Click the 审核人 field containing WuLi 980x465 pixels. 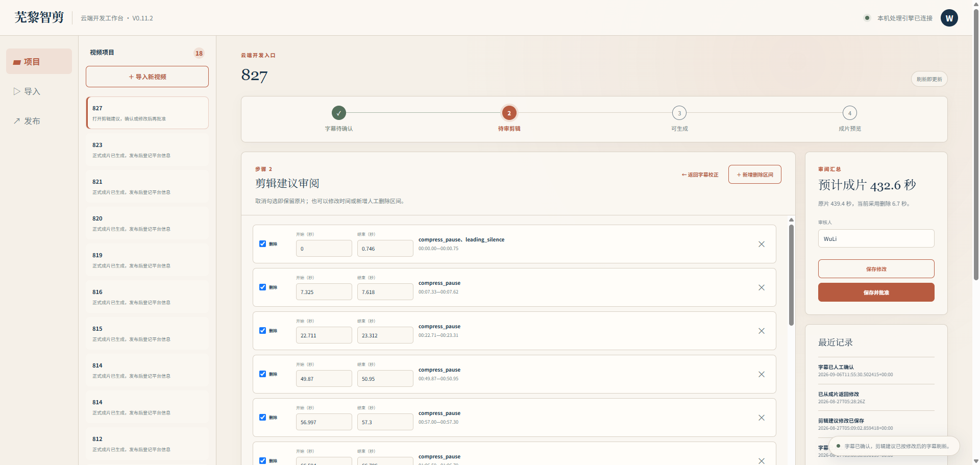(876, 238)
